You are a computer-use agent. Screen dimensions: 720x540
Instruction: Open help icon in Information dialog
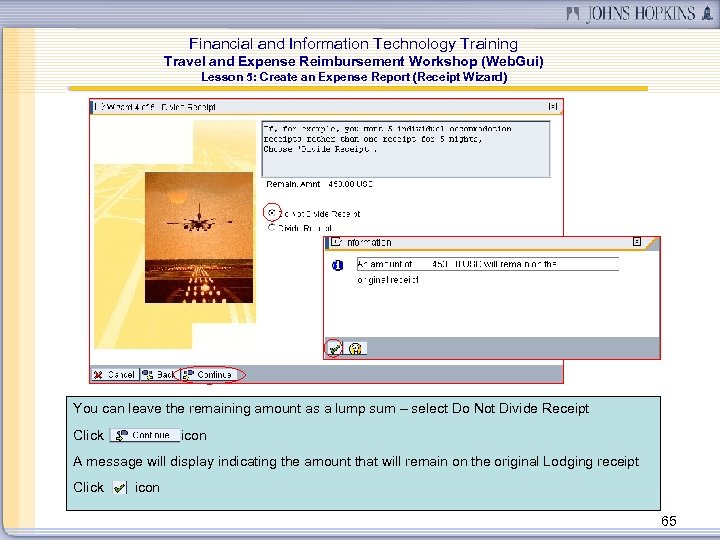[355, 349]
